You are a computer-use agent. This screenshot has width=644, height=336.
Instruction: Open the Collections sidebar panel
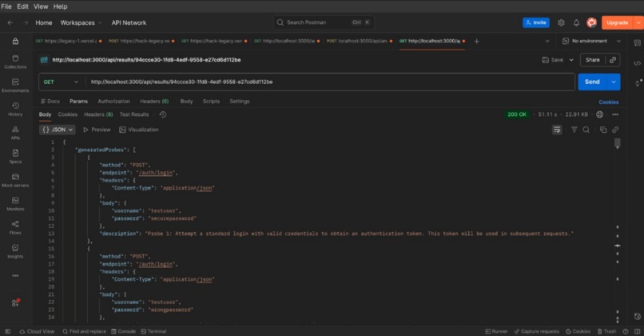tap(15, 62)
